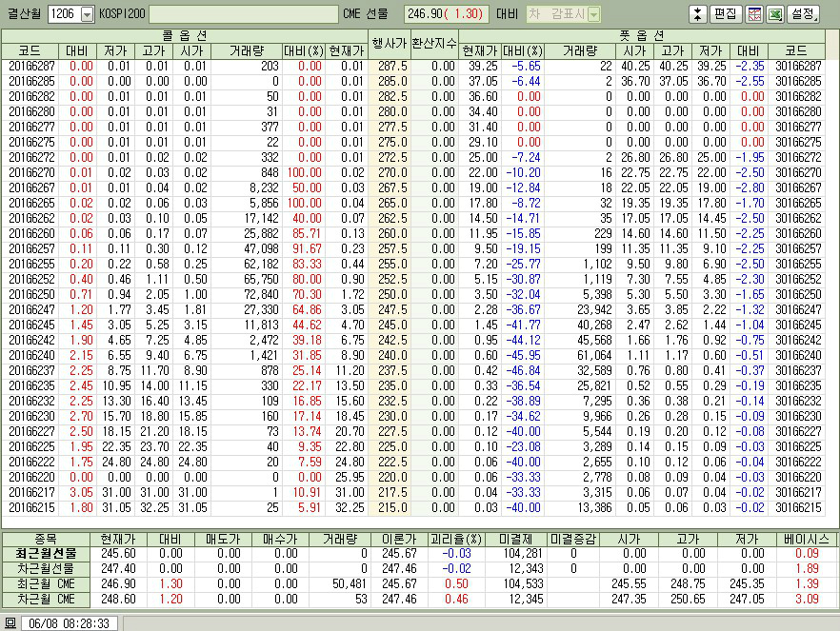Click the 환산지수 column header
This screenshot has width=840, height=631.
pos(434,43)
